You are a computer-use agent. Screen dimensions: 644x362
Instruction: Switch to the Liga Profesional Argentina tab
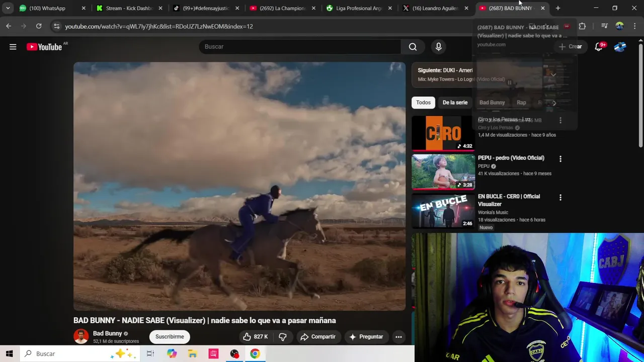click(359, 8)
